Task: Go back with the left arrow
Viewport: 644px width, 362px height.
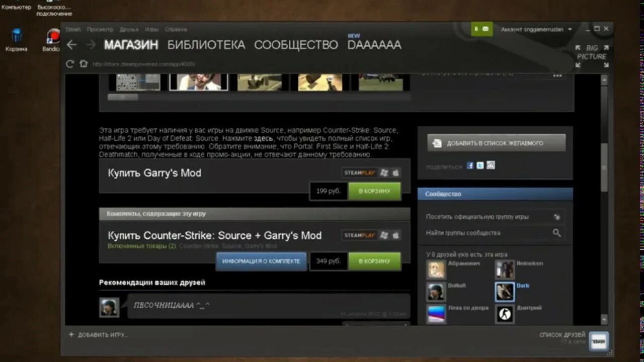Action: pos(71,45)
